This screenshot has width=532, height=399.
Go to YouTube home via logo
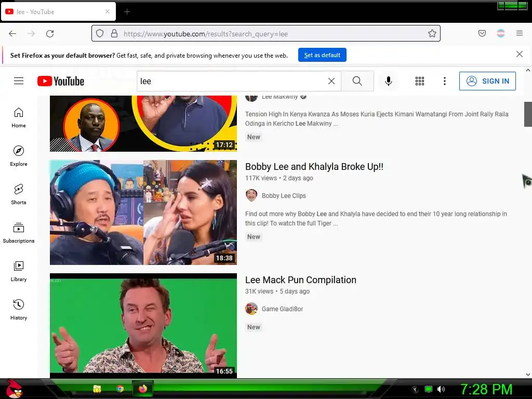61,81
